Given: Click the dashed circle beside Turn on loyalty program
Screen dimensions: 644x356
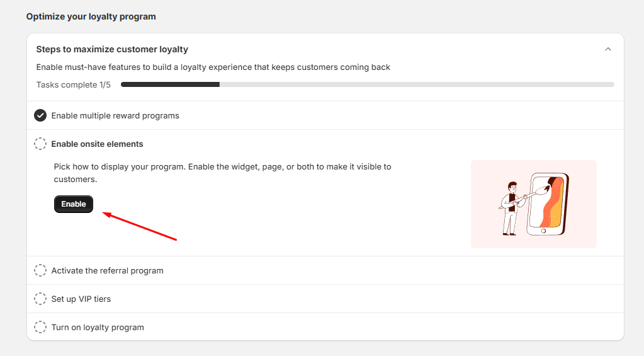Looking at the screenshot, I should pyautogui.click(x=40, y=327).
